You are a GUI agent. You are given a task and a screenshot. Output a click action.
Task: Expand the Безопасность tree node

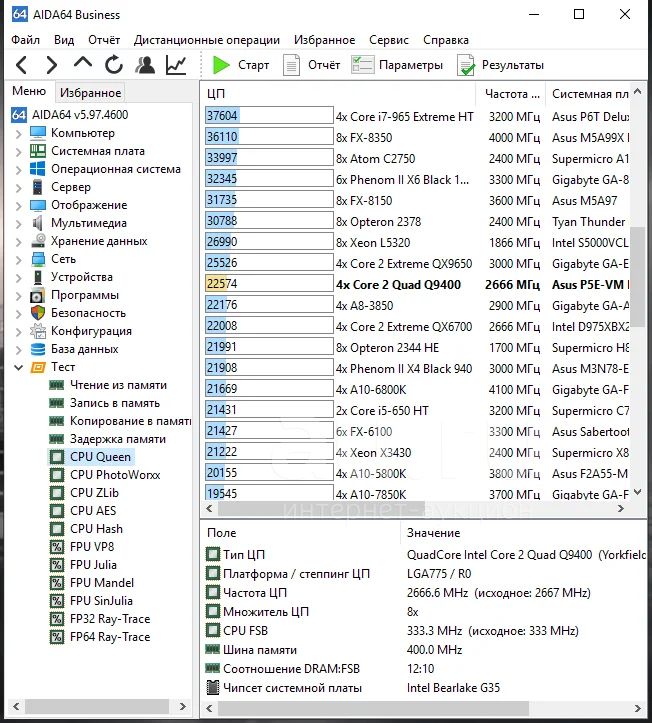pos(18,314)
